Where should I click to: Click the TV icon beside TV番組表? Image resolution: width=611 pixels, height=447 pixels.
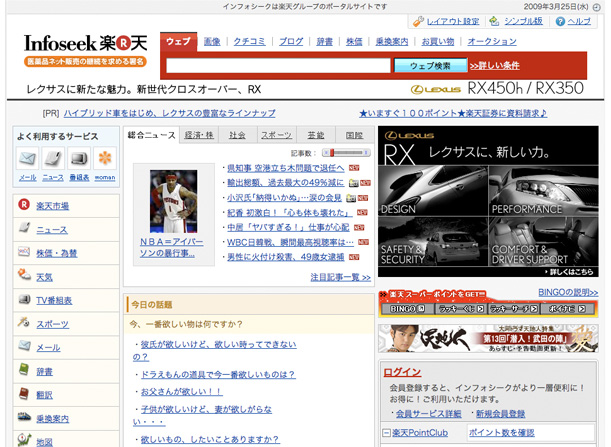click(x=24, y=299)
